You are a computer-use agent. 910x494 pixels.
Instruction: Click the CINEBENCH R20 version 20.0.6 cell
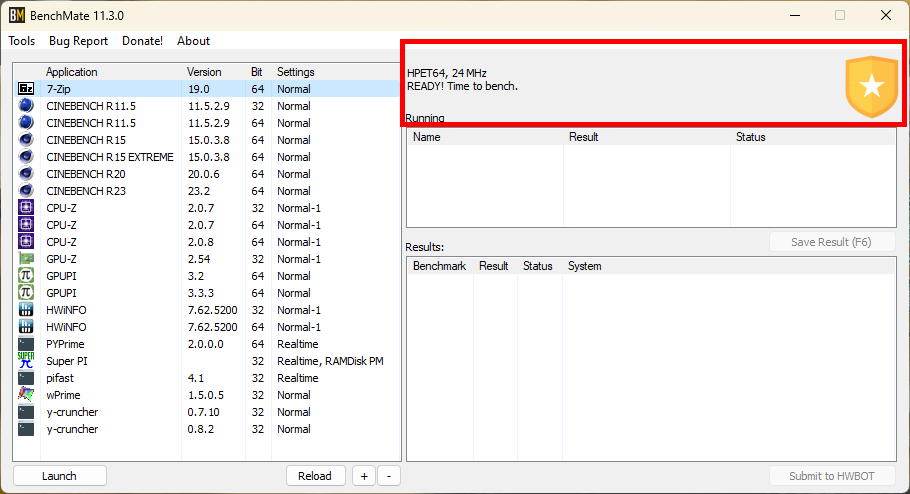coord(204,174)
